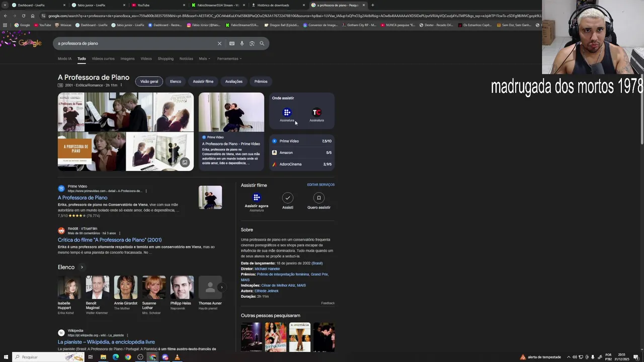Open Windows Start button
The width and height of the screenshot is (644, 362).
pos(5,357)
